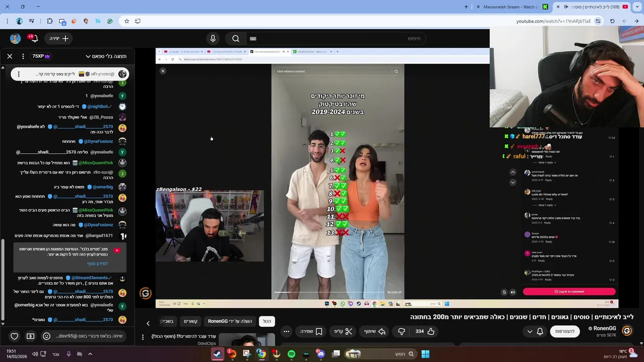Click the YouTube search magnifier button
This screenshot has width=644, height=362.
coord(235,38)
